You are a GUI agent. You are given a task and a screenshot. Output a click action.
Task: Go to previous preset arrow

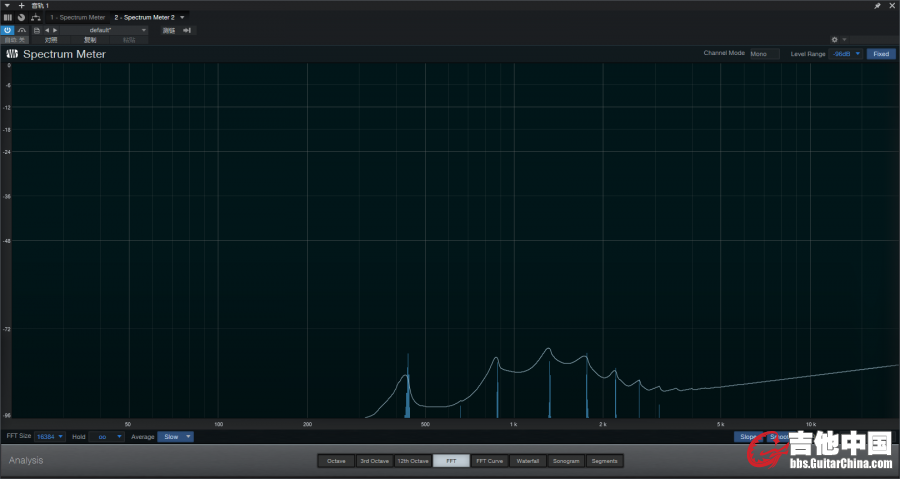point(46,30)
